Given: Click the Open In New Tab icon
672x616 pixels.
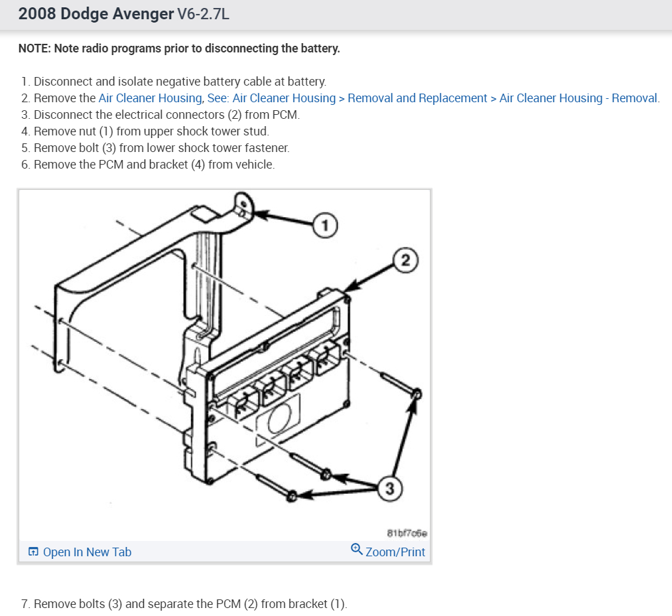Looking at the screenshot, I should [33, 552].
